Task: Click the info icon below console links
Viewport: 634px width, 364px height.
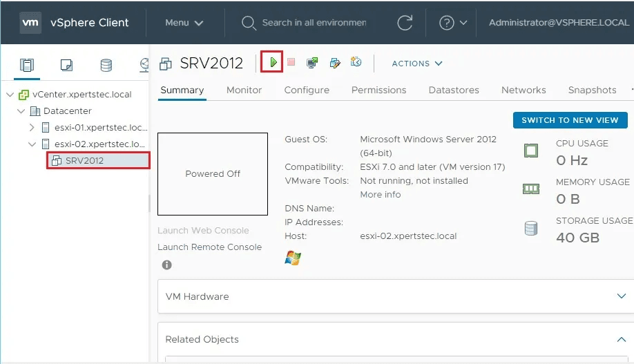Action: coord(166,265)
